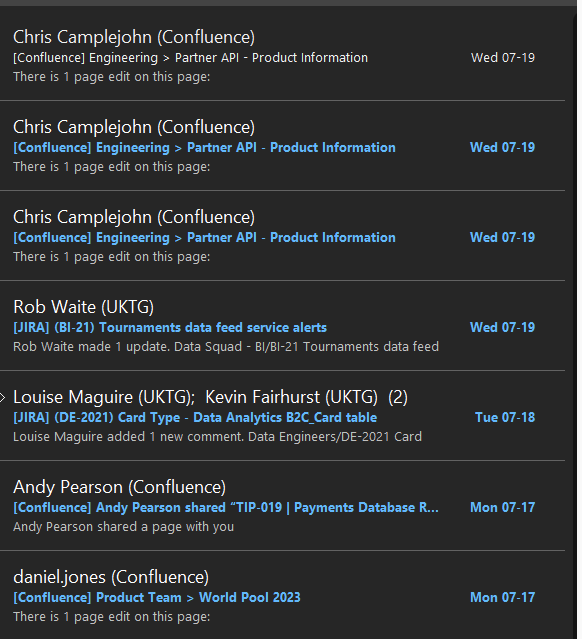Click the Wed 07-19 date on Rob Waite email
582x639 pixels.
click(x=502, y=328)
